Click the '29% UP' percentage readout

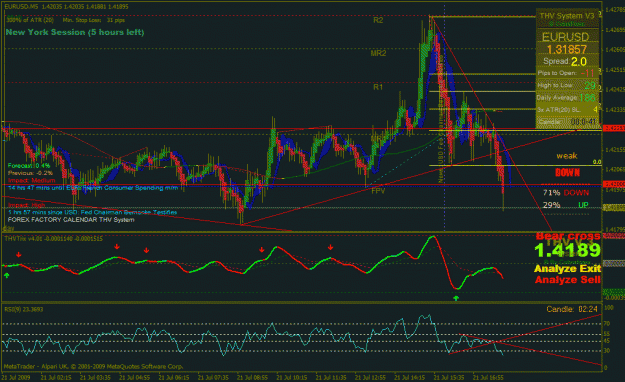coord(566,205)
